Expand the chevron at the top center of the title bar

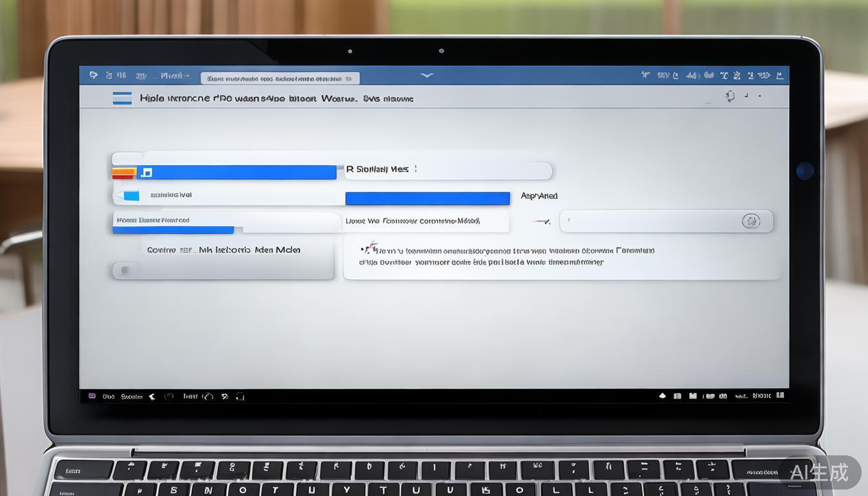point(426,76)
